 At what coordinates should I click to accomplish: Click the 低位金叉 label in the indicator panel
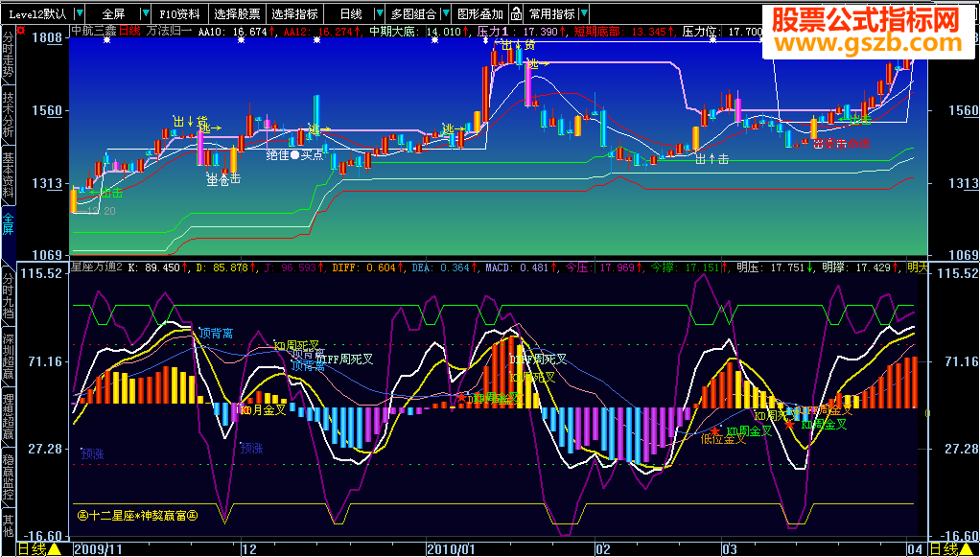(x=723, y=439)
